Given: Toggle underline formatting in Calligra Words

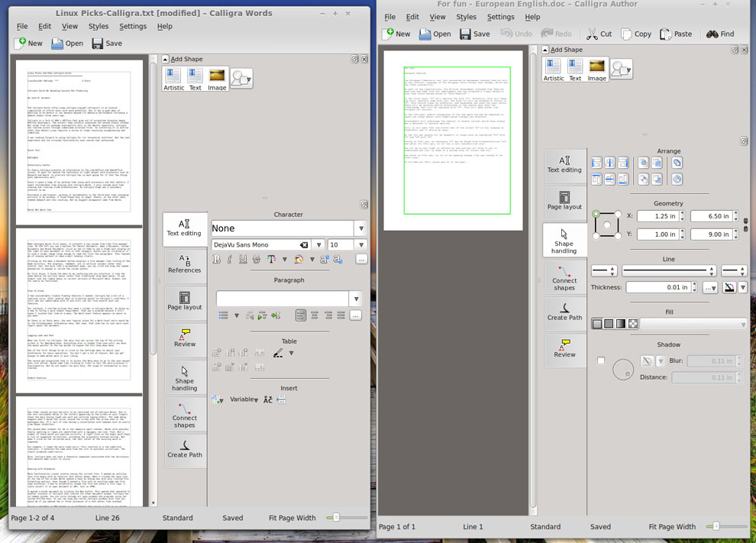Looking at the screenshot, I should 243,260.
